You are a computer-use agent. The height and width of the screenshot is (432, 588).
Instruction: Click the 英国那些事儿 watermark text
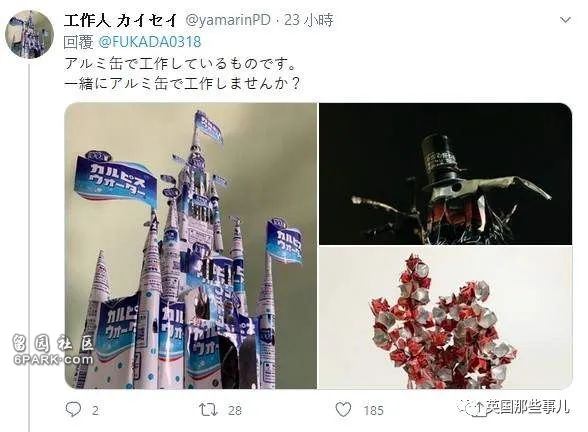pos(528,407)
